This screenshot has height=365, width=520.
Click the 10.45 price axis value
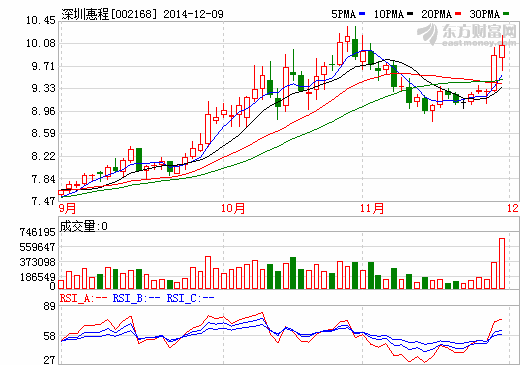pos(41,21)
